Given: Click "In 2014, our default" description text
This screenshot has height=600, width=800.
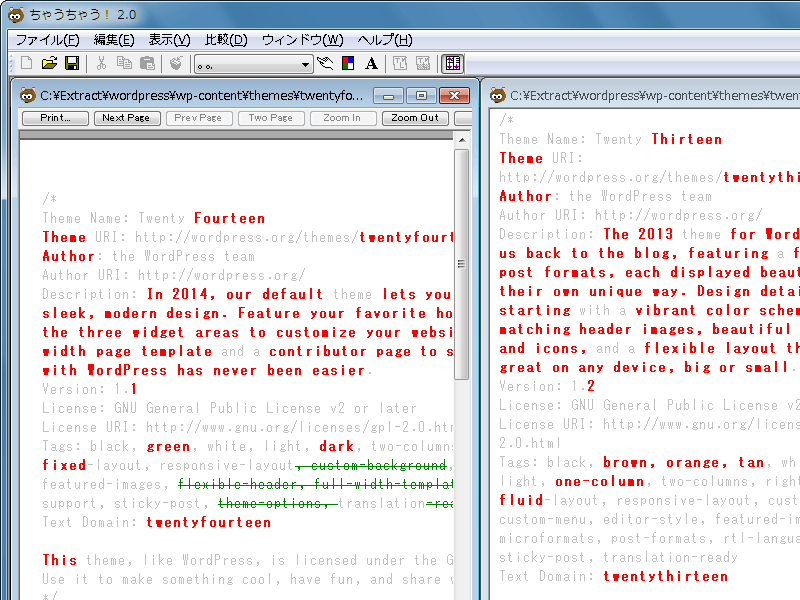Looking at the screenshot, I should pyautogui.click(x=235, y=294).
